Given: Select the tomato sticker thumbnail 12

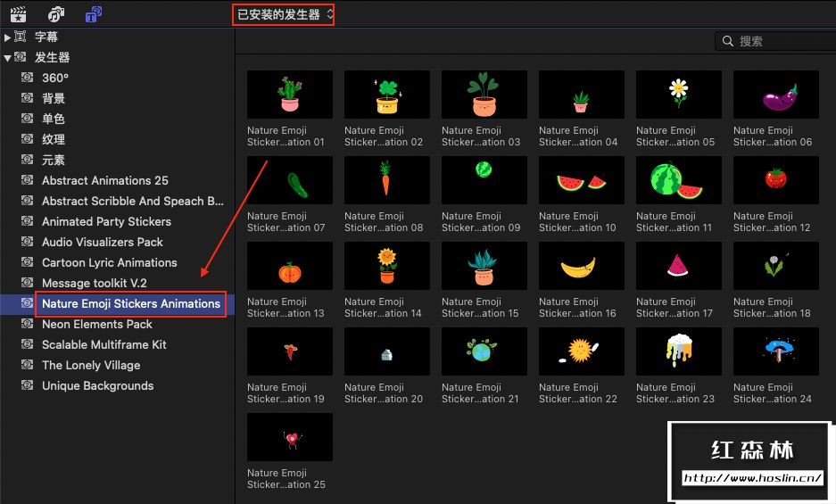Looking at the screenshot, I should point(776,180).
